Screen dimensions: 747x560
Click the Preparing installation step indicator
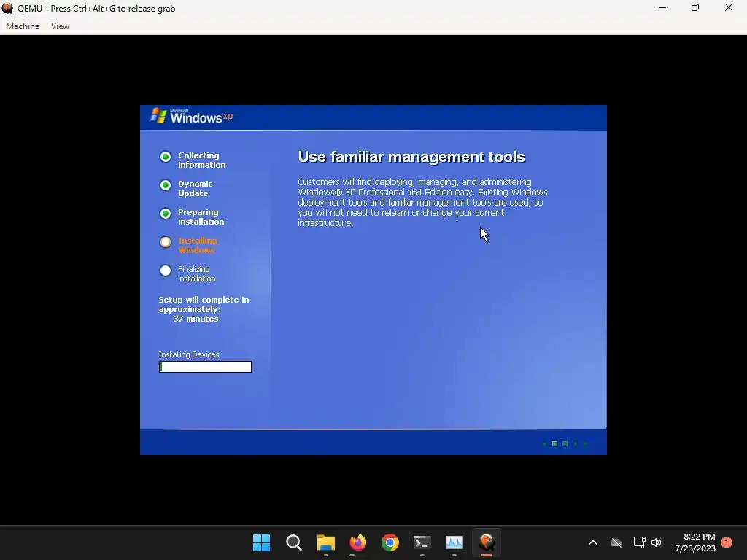pos(166,214)
